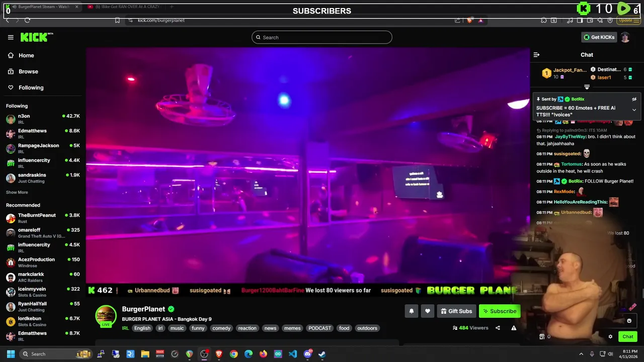Open lordkebun recommended channel
644x362 pixels.
[x=43, y=321]
